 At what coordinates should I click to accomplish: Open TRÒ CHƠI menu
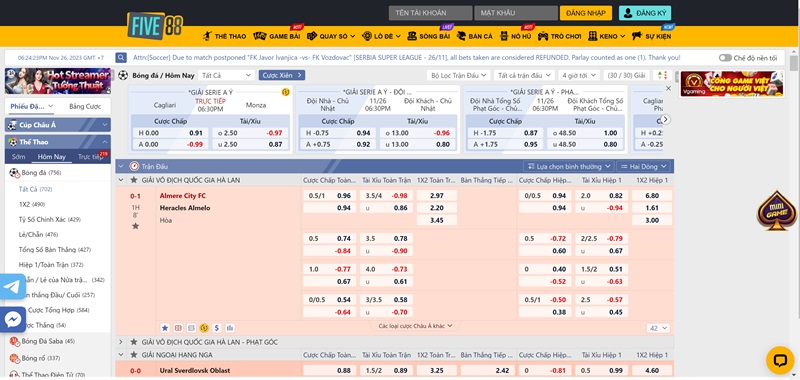[560, 36]
